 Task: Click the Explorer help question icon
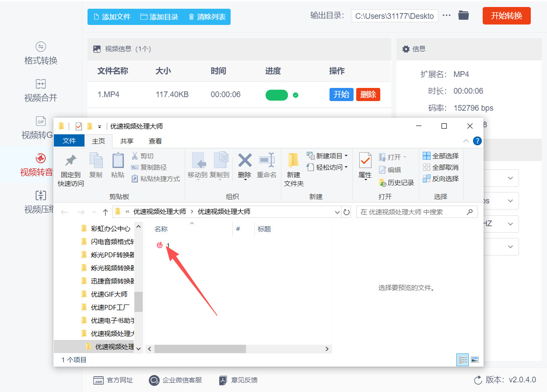pos(477,141)
